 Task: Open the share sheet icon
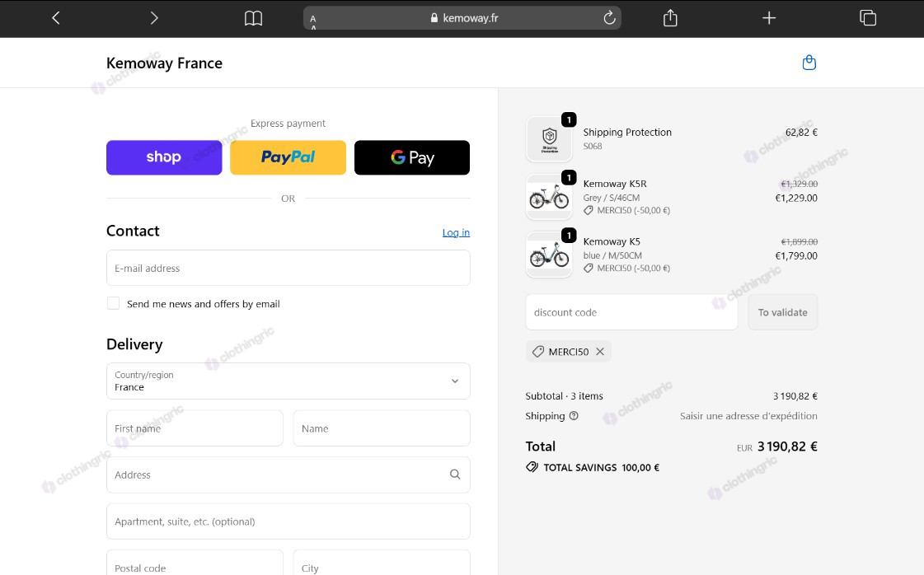click(670, 18)
